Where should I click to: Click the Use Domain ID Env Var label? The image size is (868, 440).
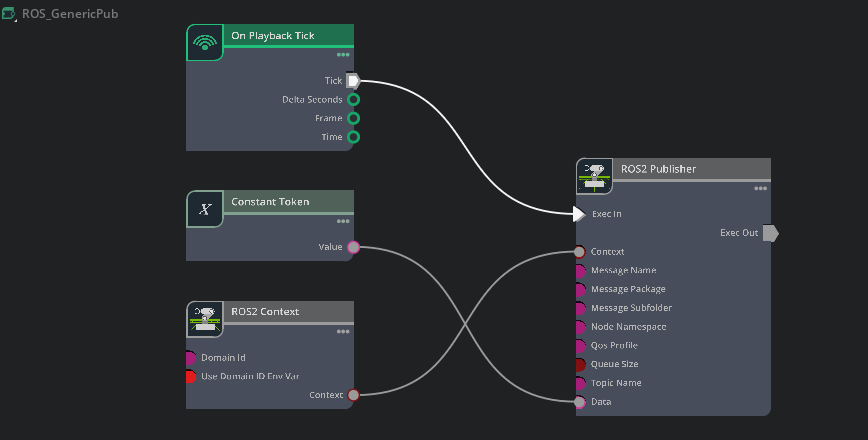(x=250, y=376)
